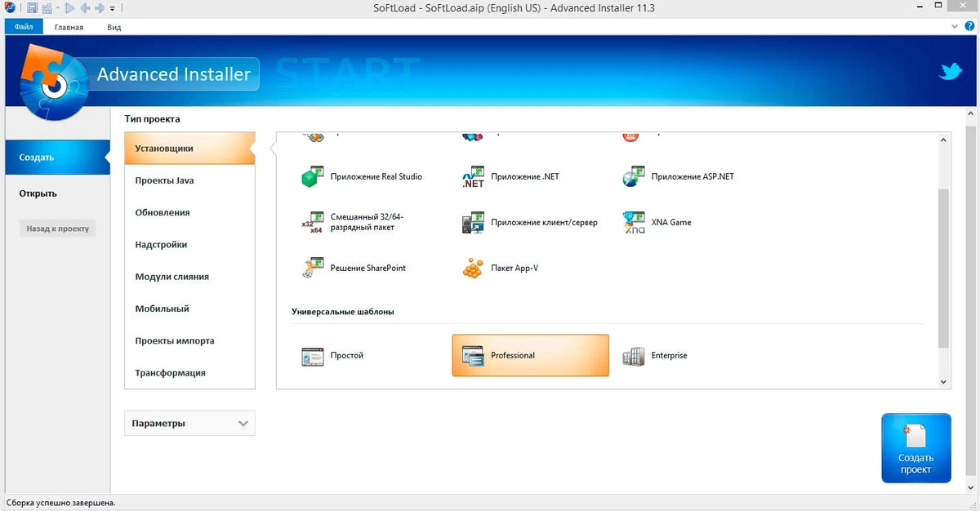
Task: Click the Twitter bird icon
Action: tap(950, 73)
